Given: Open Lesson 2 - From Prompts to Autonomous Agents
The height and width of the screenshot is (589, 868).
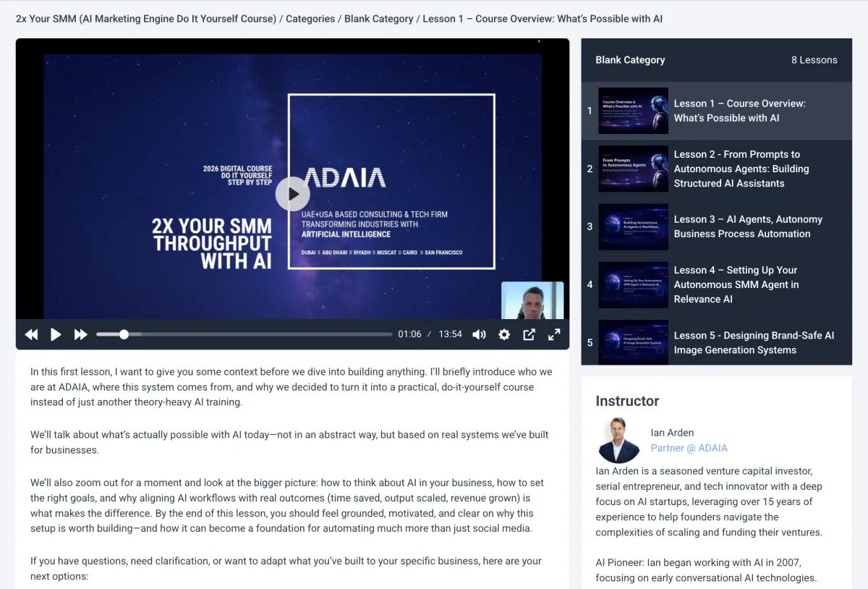Looking at the screenshot, I should pyautogui.click(x=717, y=169).
